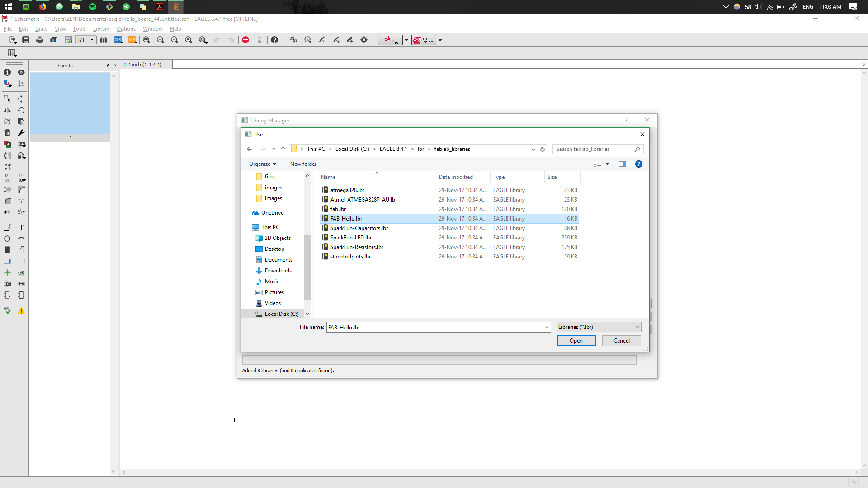The width and height of the screenshot is (868, 488).
Task: Open the Window menu
Action: (152, 29)
